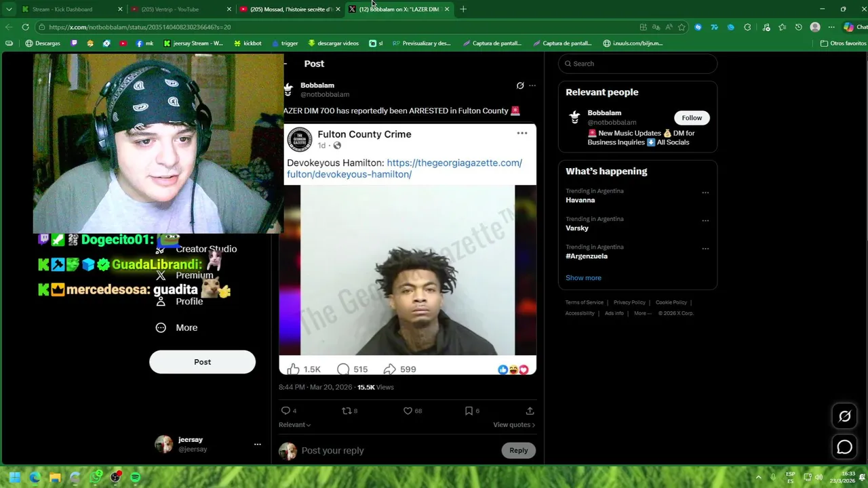
Task: Open the jeersay account three-dot menu
Action: pyautogui.click(x=257, y=445)
